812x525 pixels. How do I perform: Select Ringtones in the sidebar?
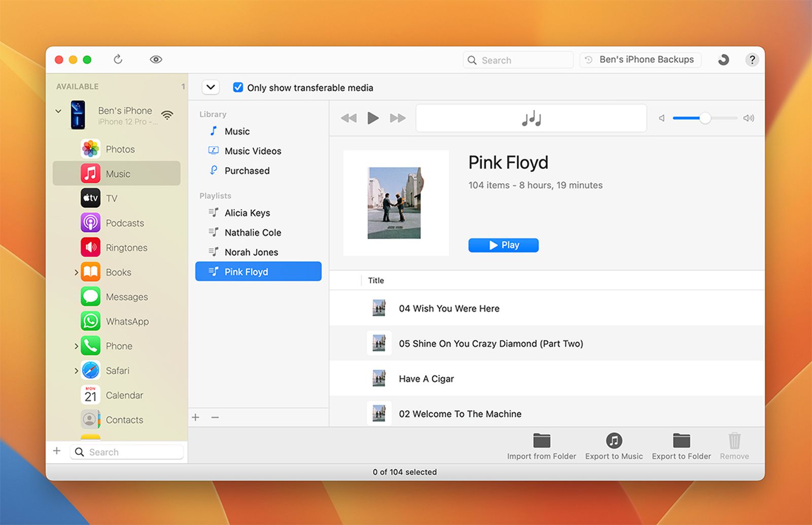click(x=126, y=248)
